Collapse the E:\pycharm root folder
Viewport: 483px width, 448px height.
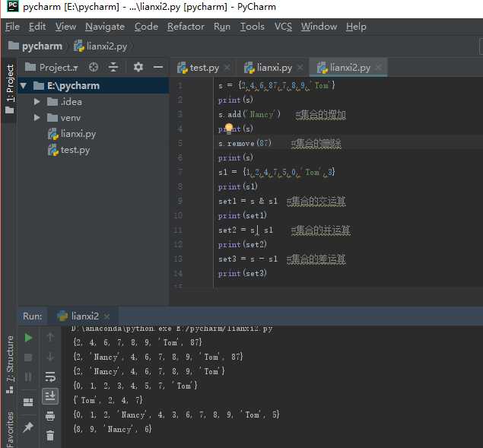pos(24,86)
